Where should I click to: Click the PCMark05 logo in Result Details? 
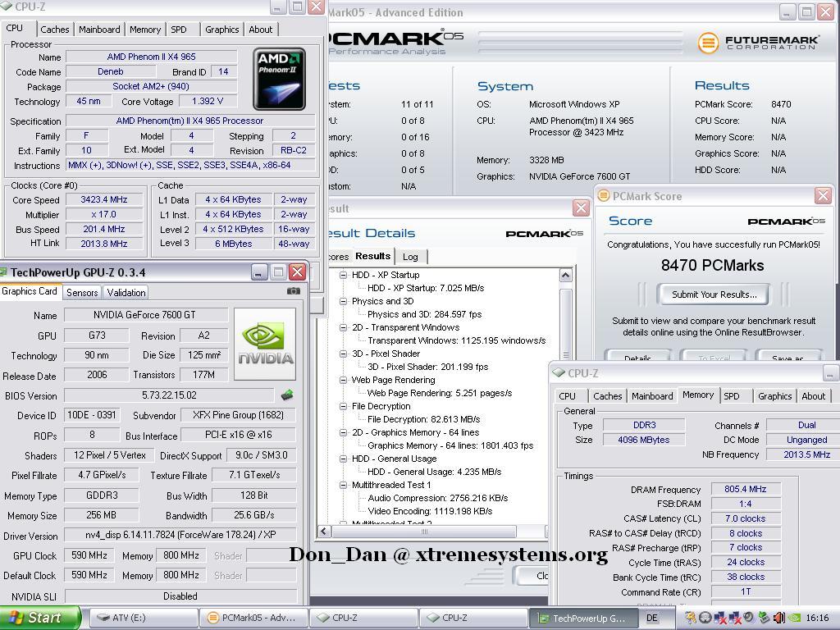tap(545, 234)
